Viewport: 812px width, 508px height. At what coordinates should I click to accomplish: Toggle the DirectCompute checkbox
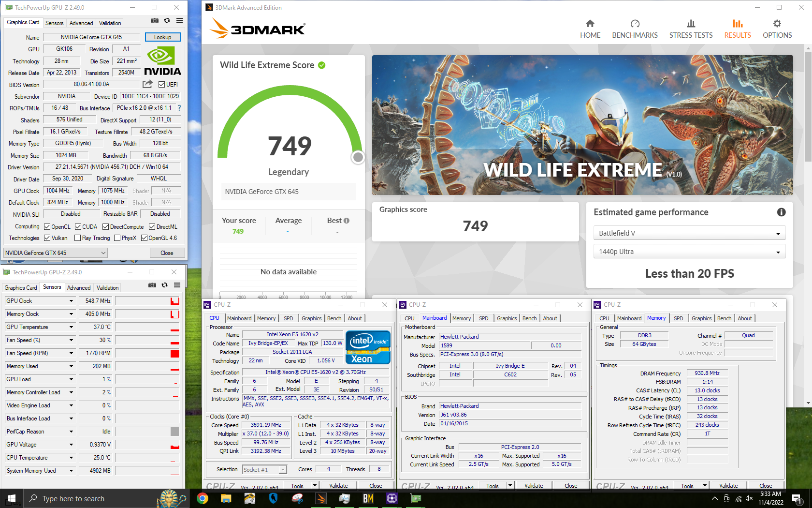click(x=105, y=226)
